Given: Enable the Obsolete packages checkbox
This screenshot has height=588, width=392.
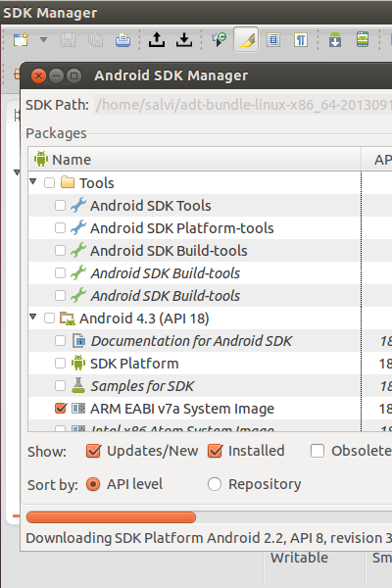Looking at the screenshot, I should 318,451.
